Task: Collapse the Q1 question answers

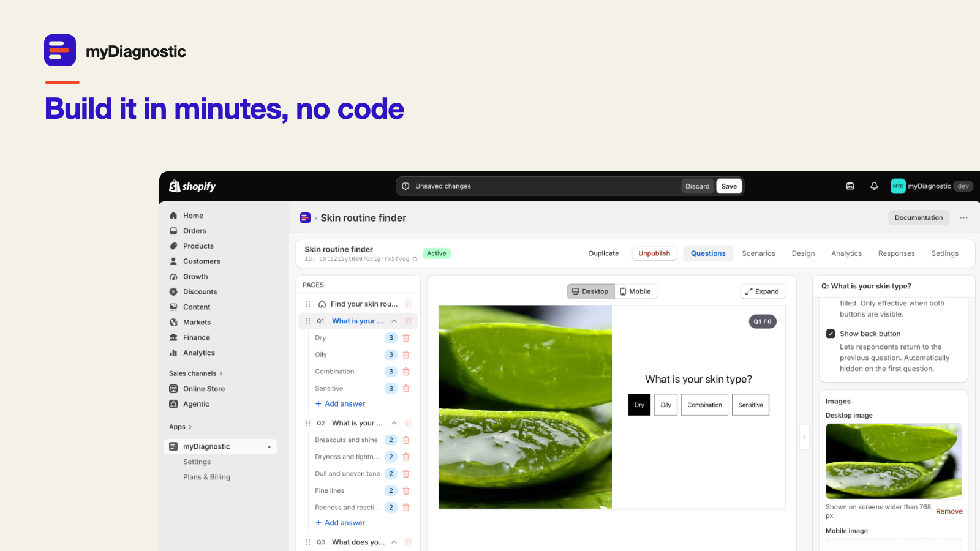Action: point(394,321)
